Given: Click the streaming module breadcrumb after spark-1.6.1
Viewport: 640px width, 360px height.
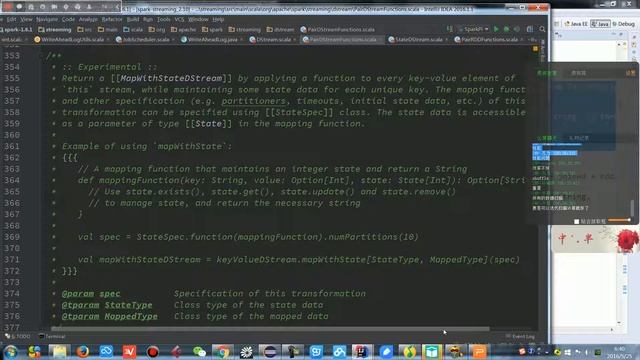Looking at the screenshot, I should 55,29.
